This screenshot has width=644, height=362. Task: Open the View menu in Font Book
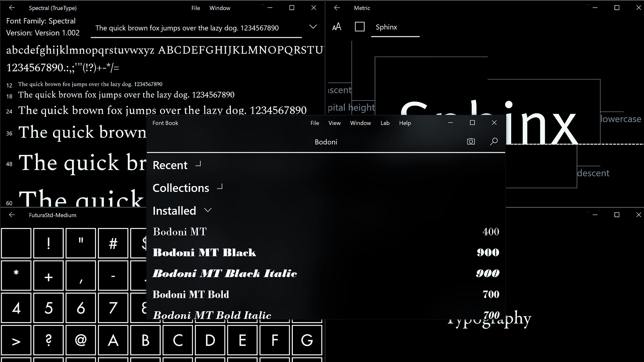pos(334,123)
